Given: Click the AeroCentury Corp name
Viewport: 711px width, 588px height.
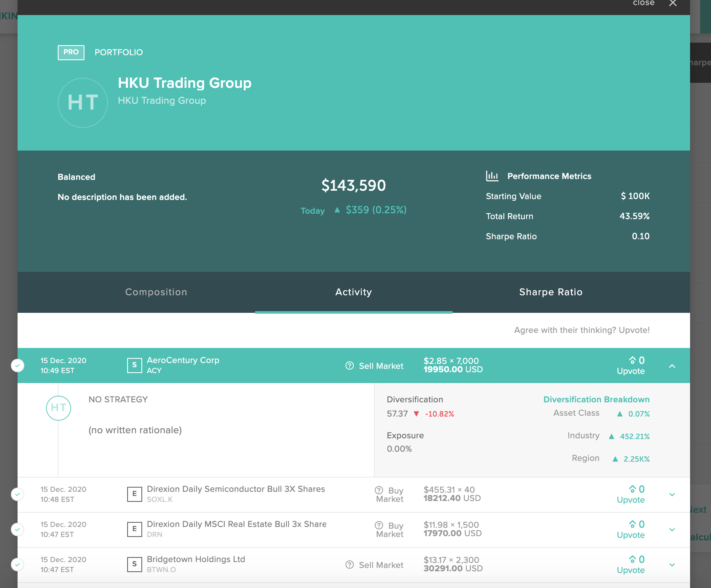Looking at the screenshot, I should [183, 360].
